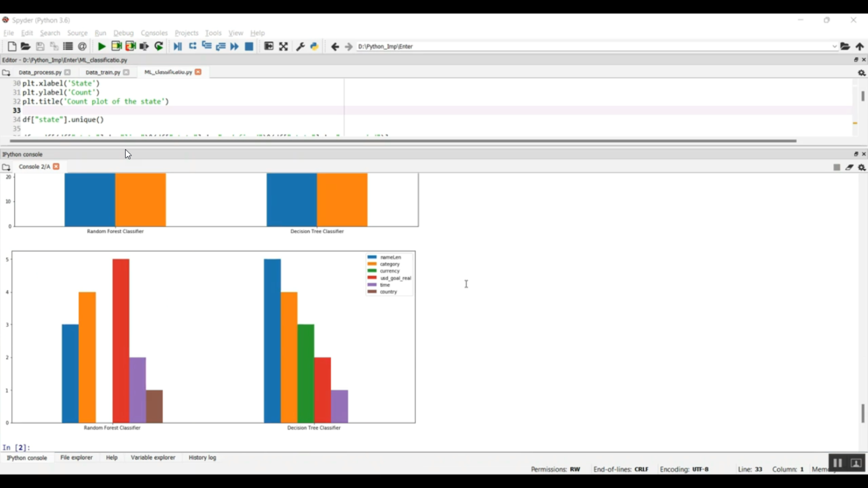Browse for a working directory folder icon
868x488 pixels.
845,46
